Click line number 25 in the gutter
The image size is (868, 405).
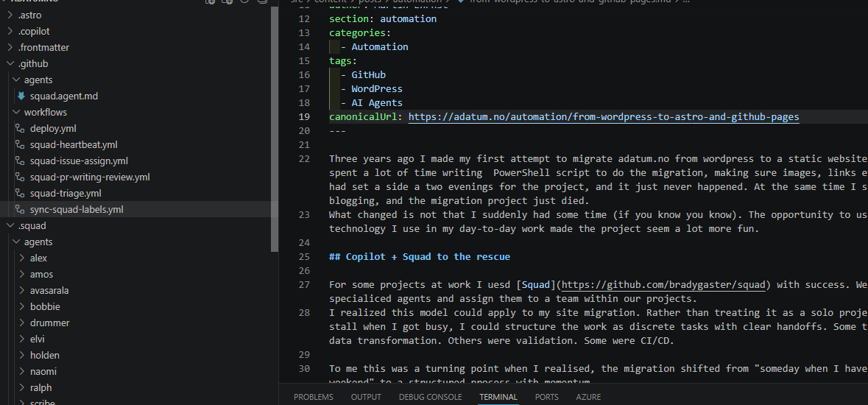click(x=304, y=256)
